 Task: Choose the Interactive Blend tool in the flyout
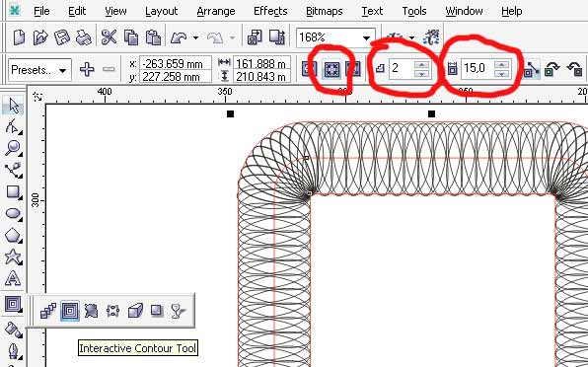coord(48,311)
